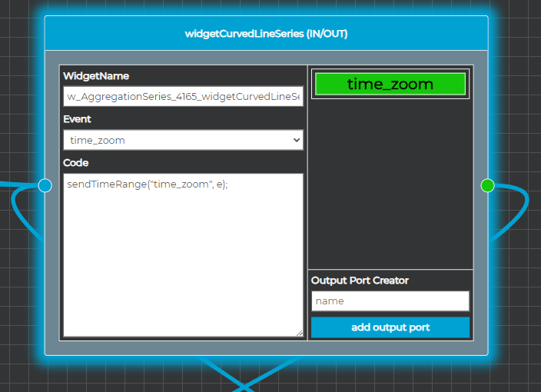Grab the Code textarea resize handle
This screenshot has width=541, height=392.
[299, 333]
